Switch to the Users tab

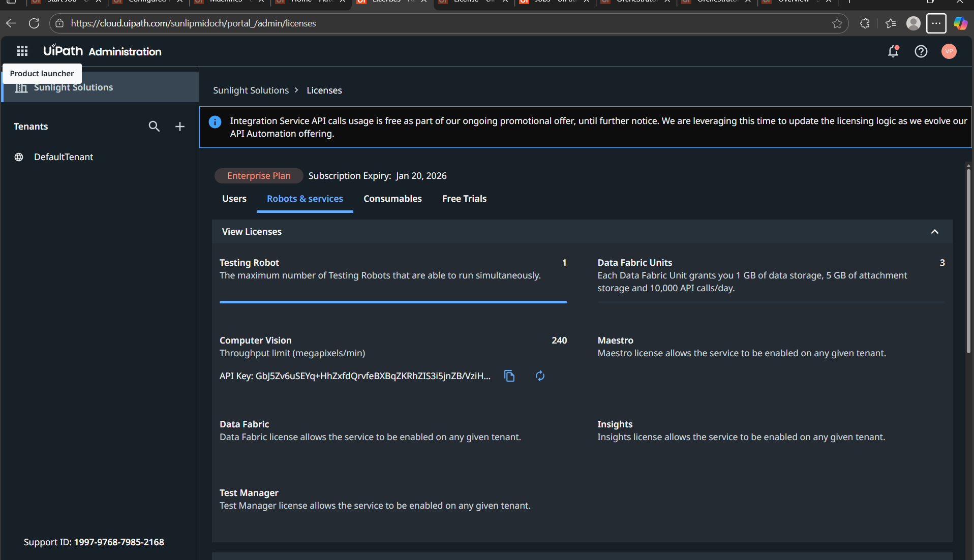(234, 199)
